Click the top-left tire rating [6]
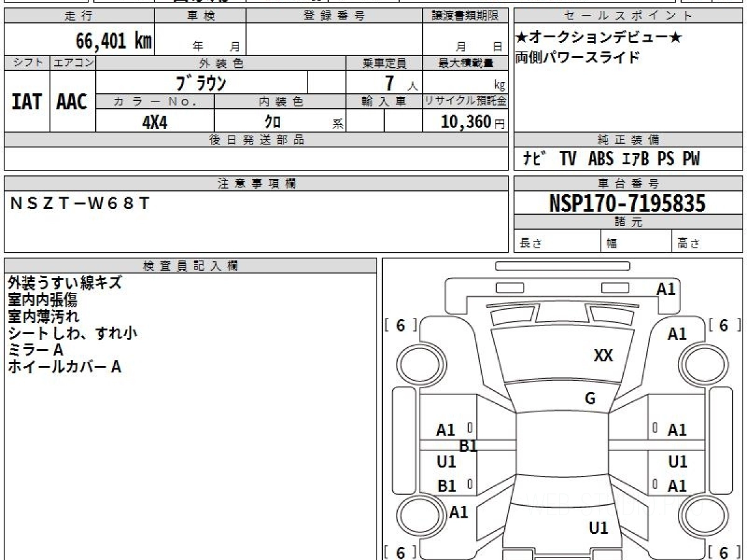The height and width of the screenshot is (560, 747). (400, 325)
